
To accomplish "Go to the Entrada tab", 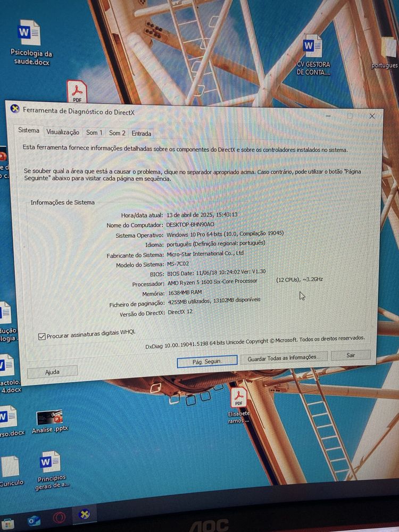I will 142,134.
